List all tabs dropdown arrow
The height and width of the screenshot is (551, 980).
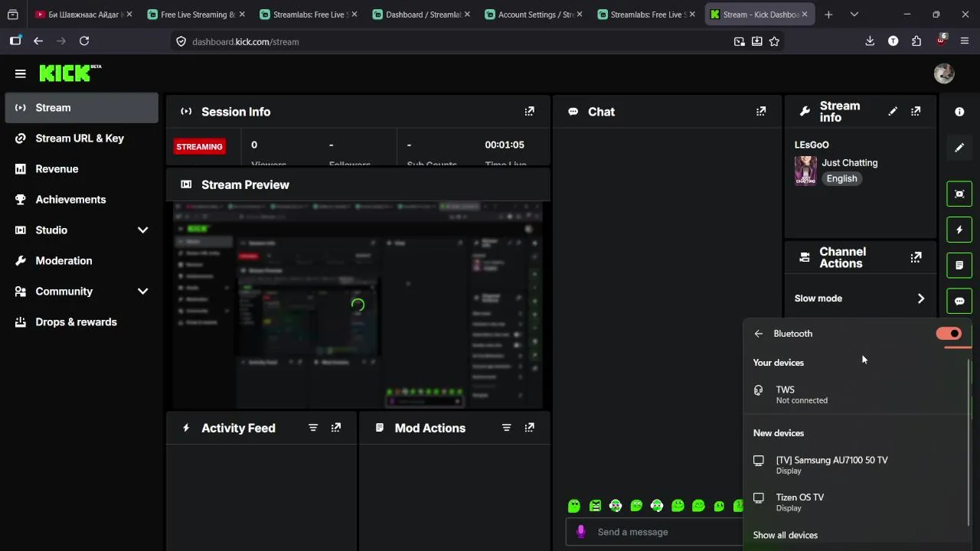(854, 15)
